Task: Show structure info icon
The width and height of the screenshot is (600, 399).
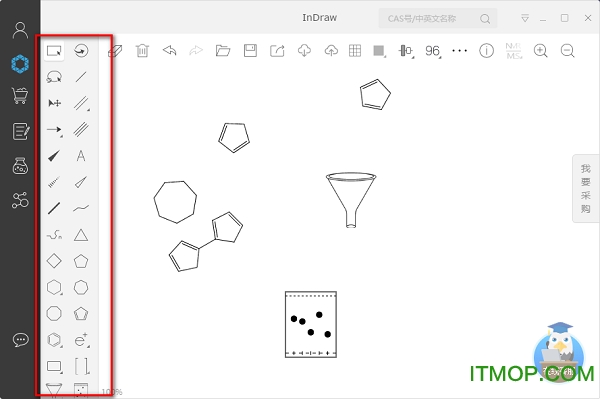Action: coord(486,50)
